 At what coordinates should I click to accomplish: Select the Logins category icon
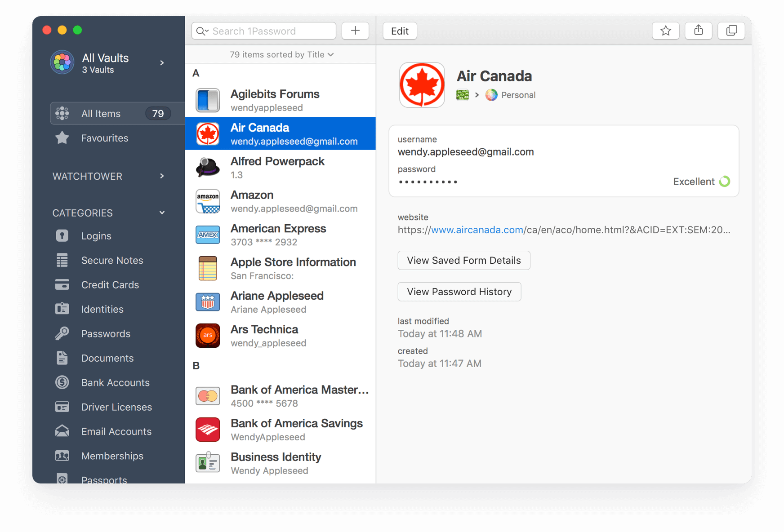pos(62,235)
